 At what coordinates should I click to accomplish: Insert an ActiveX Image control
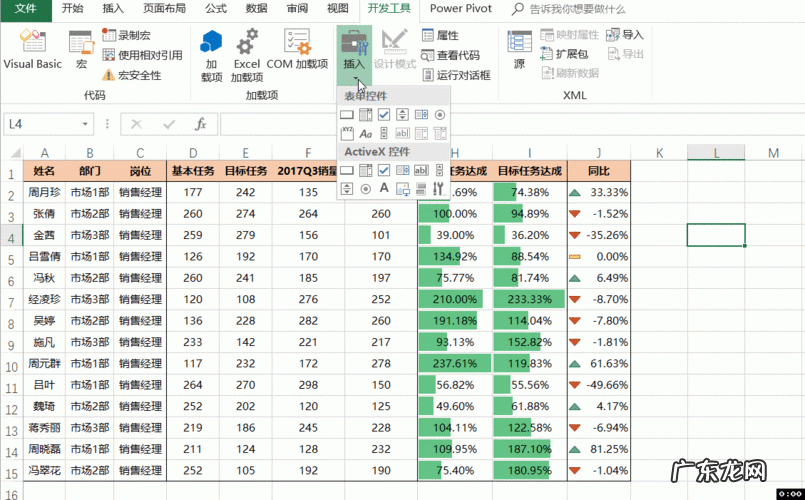tap(402, 189)
